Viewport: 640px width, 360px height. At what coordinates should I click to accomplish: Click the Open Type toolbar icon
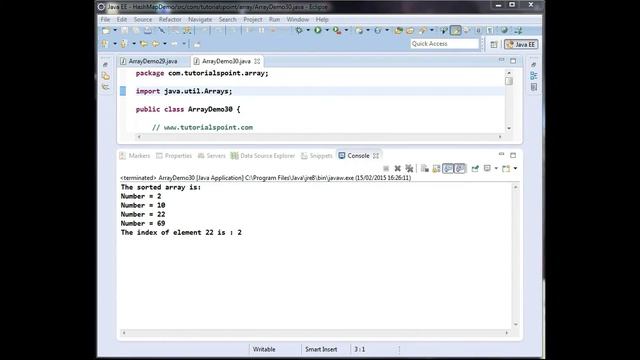click(399, 31)
